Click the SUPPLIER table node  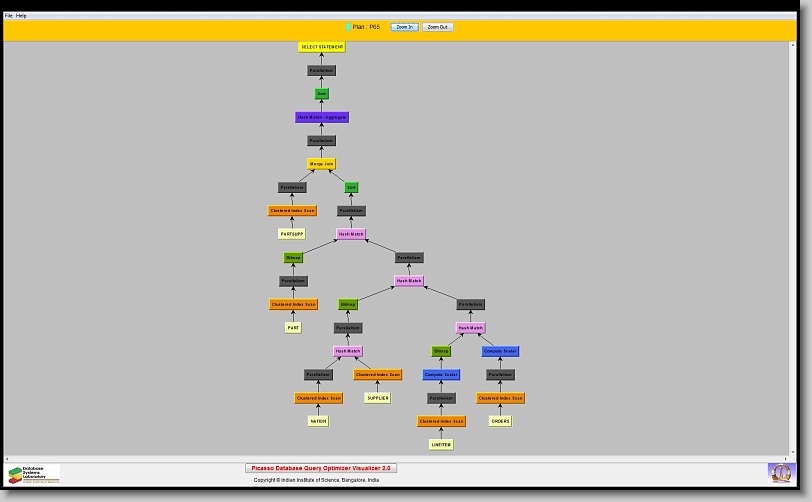click(x=377, y=398)
